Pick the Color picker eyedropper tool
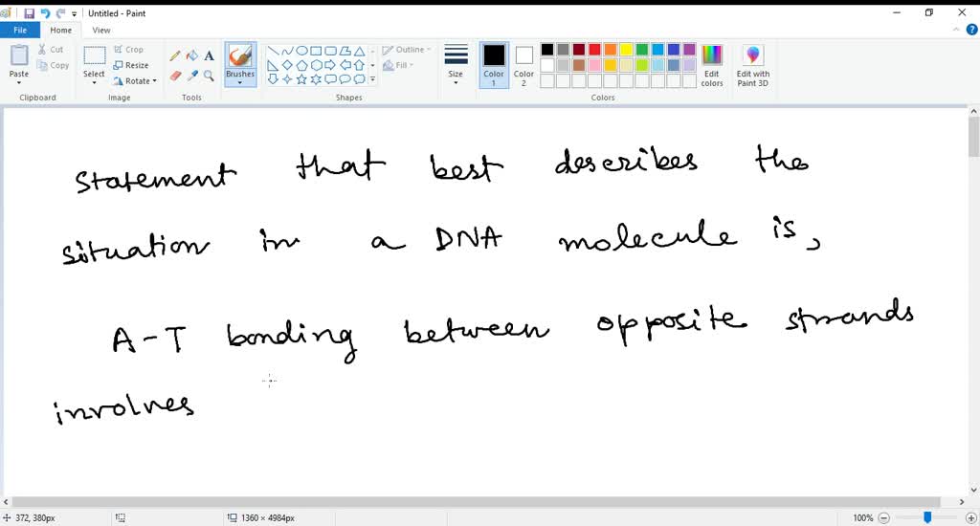 (x=192, y=76)
